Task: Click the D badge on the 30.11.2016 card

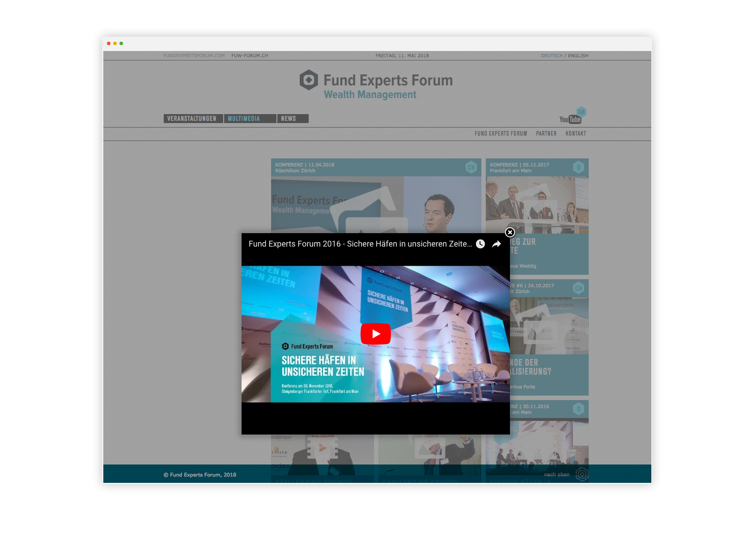Action: (x=578, y=409)
